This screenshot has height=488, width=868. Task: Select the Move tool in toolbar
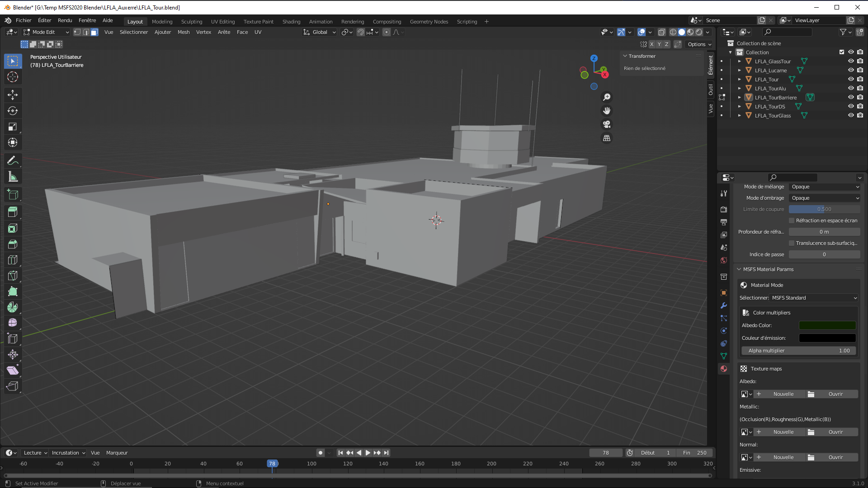tap(13, 94)
